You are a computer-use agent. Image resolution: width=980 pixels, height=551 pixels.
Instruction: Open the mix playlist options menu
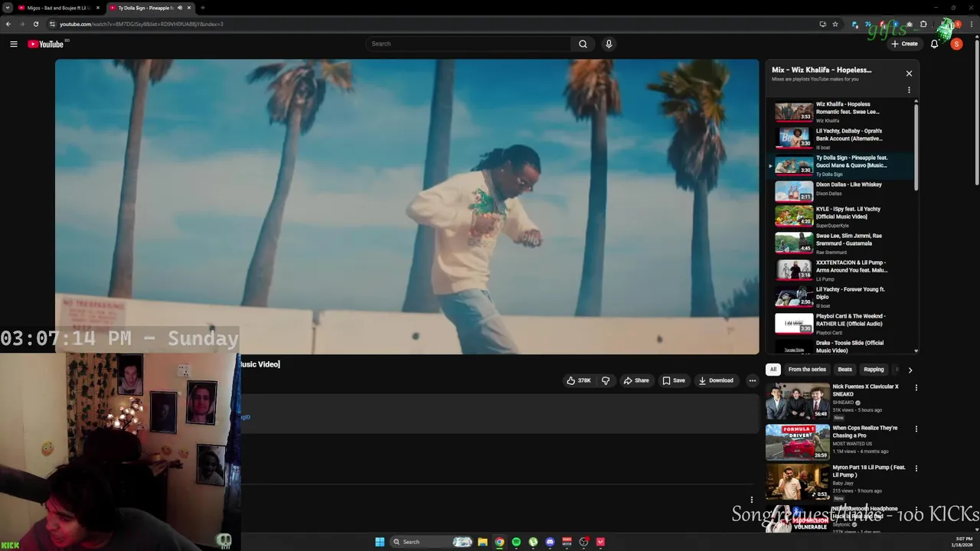(909, 90)
